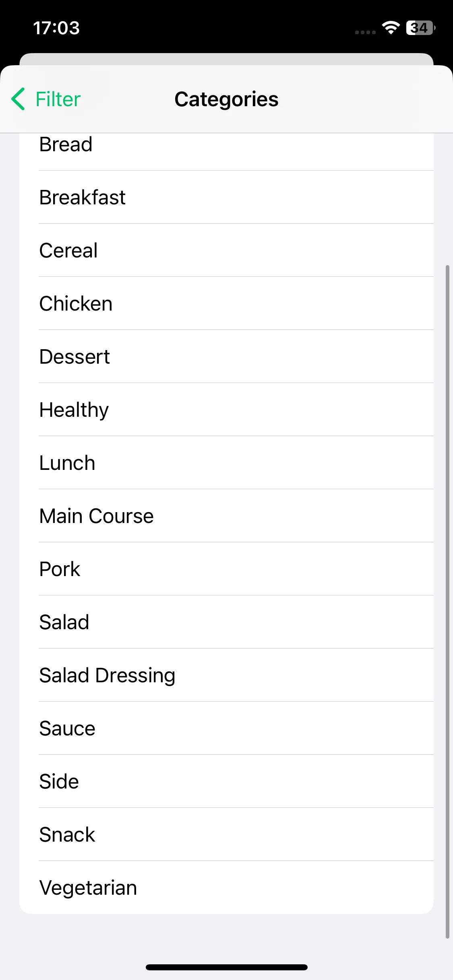Tap the Wi-Fi status icon
This screenshot has width=453, height=980.
point(391,28)
